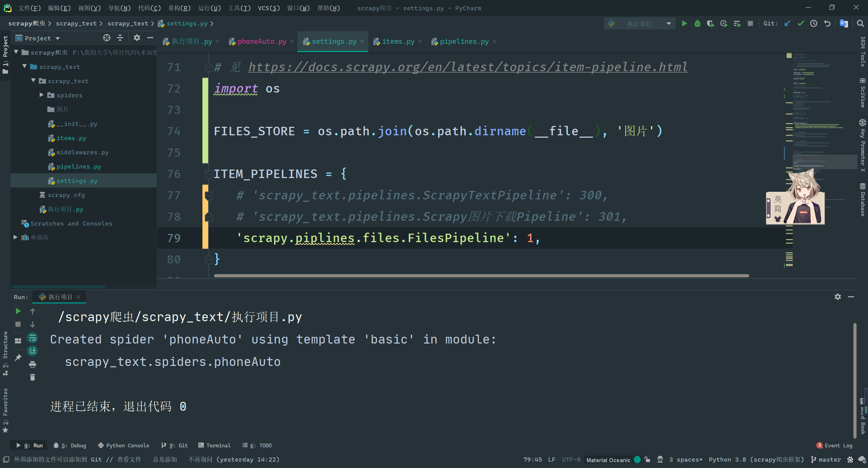Click the print icon in Run panel
Screen dimensions: 868x468
click(33, 365)
